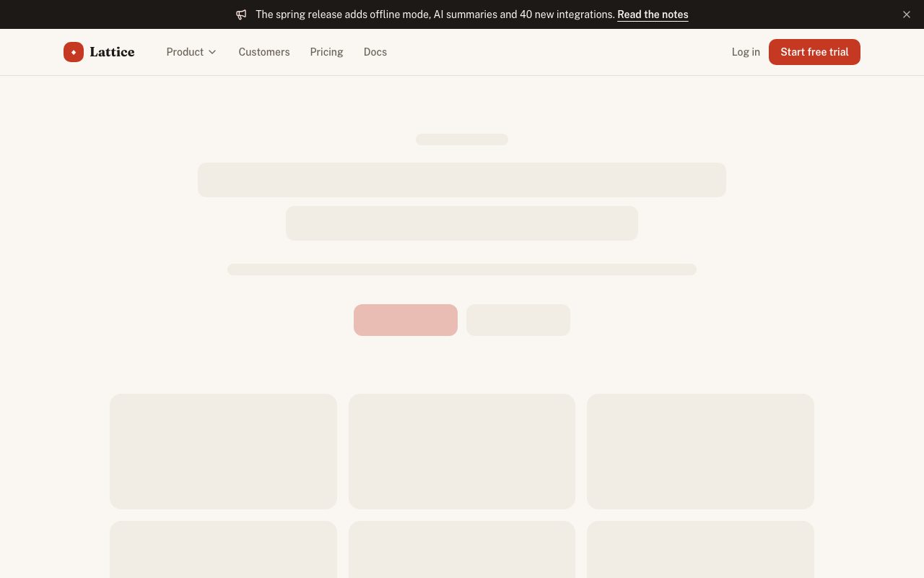Start the free trial

(814, 52)
